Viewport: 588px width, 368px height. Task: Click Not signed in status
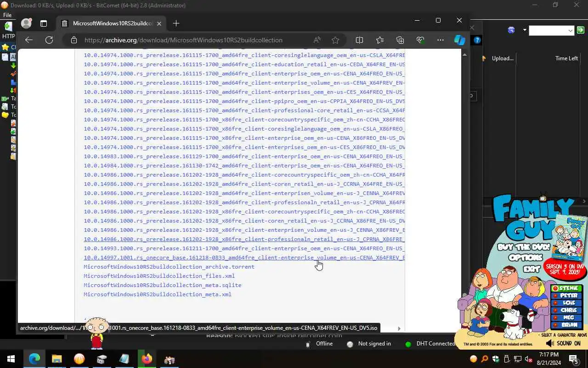tap(369, 344)
